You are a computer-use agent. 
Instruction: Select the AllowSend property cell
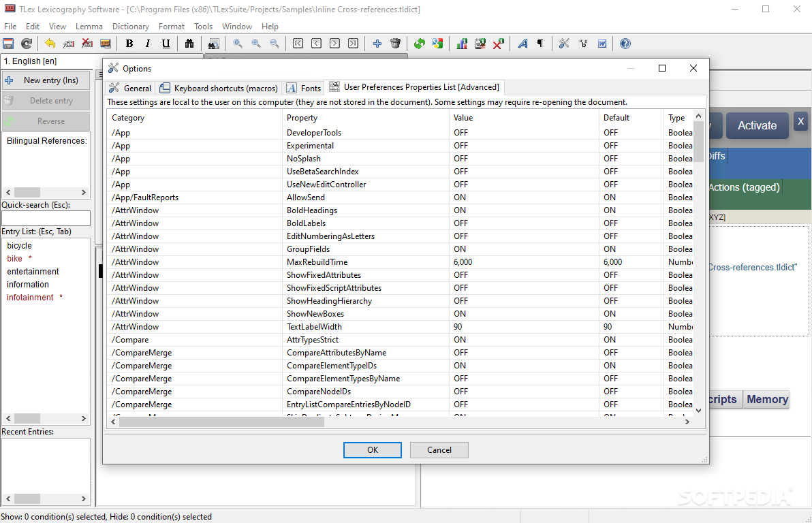pos(366,197)
